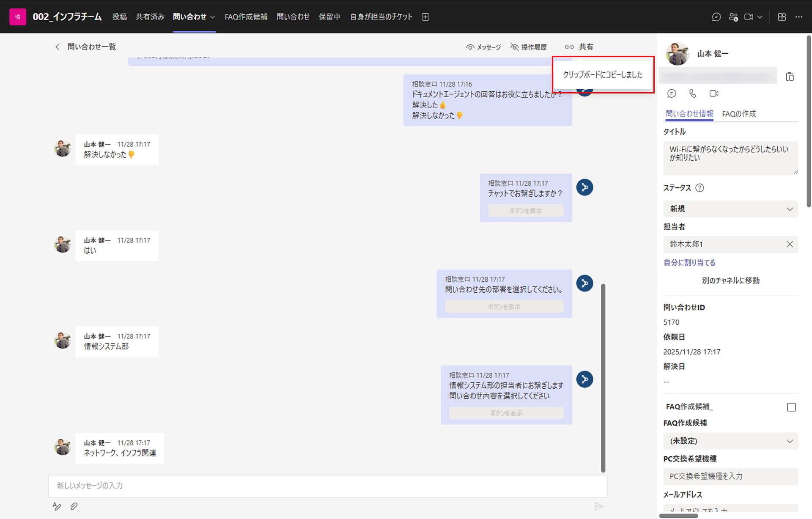Click the 新しいメッセージの入力 field
Viewport: 812px width, 519px height.
pyautogui.click(x=328, y=486)
